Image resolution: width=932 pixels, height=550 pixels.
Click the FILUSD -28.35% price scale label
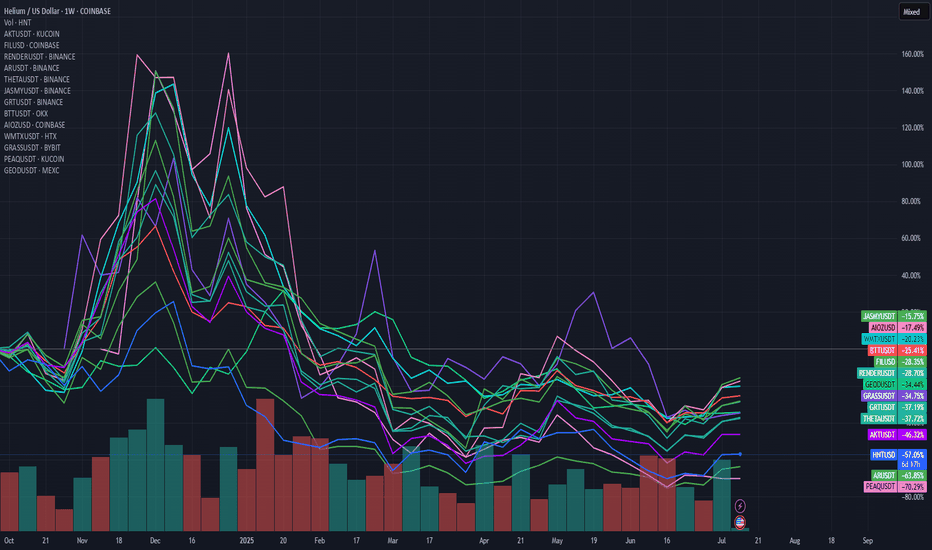tap(899, 362)
